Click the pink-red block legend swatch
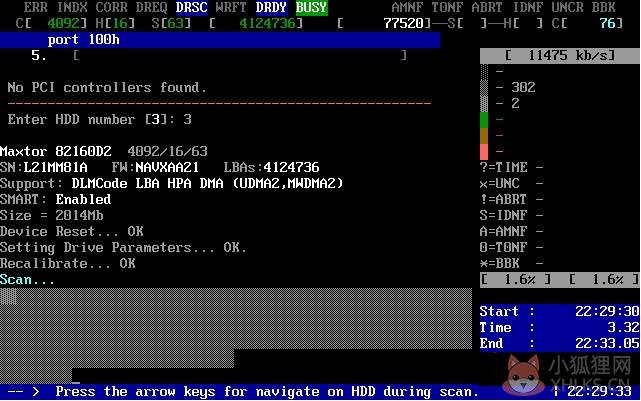The width and height of the screenshot is (641, 401). click(484, 152)
